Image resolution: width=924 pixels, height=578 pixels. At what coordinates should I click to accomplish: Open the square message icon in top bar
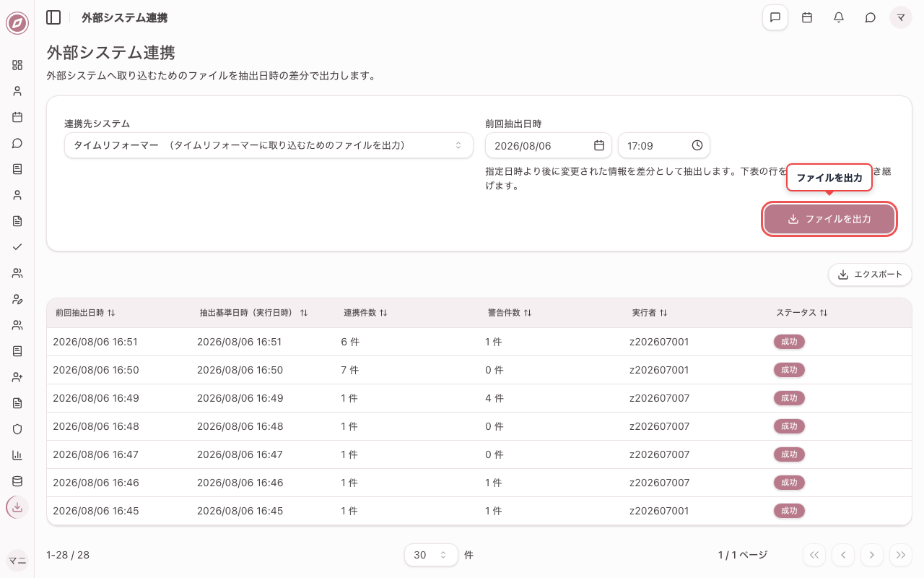775,17
